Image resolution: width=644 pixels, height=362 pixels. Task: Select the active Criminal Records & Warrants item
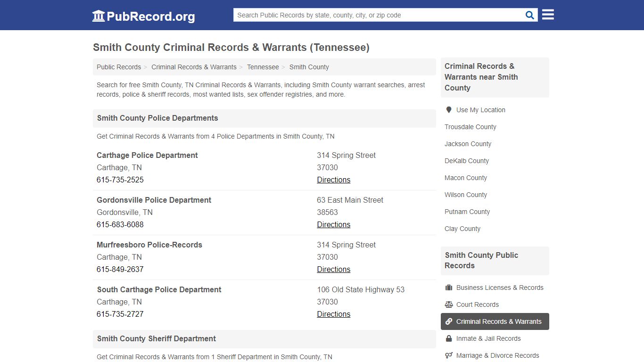pyautogui.click(x=495, y=321)
